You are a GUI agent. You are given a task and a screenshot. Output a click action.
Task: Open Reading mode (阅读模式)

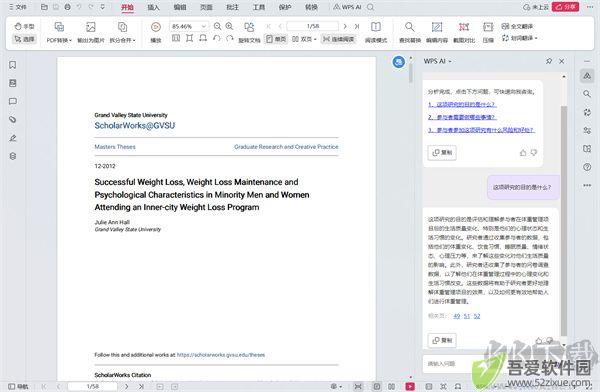coord(376,32)
